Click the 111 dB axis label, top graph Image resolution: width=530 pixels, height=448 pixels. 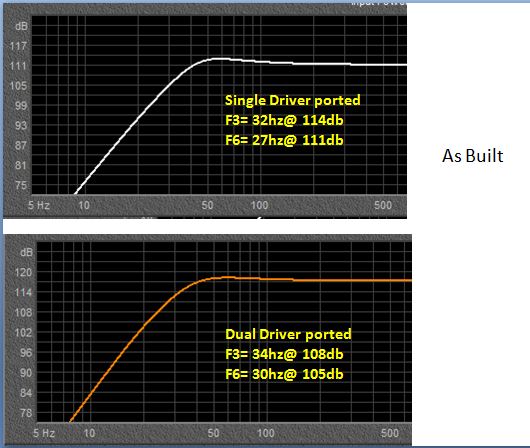point(18,66)
